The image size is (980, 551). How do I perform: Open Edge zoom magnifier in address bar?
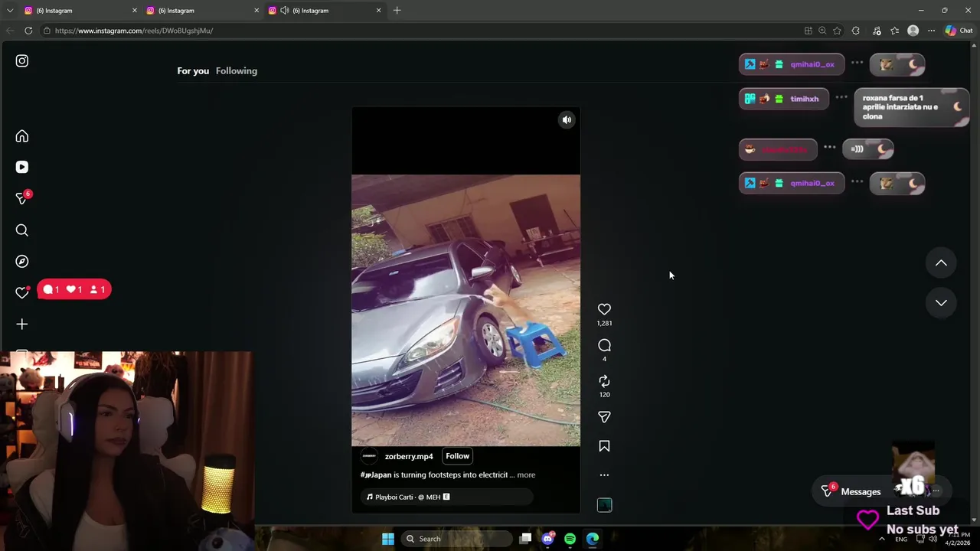click(x=822, y=31)
